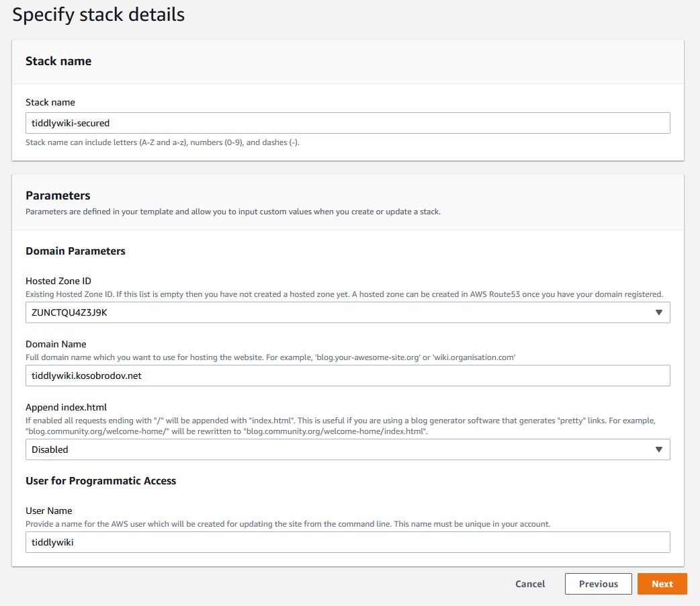Click the 'Append index.html' field label
The width and height of the screenshot is (700, 606).
(x=66, y=407)
